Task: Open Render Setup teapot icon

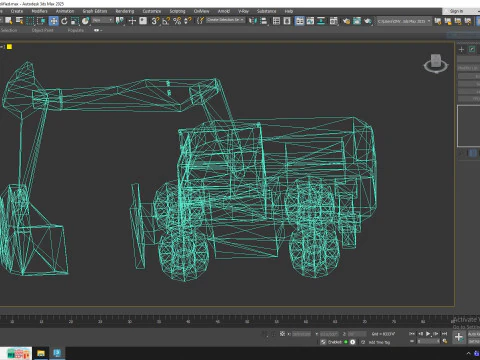Action: [x=346, y=21]
